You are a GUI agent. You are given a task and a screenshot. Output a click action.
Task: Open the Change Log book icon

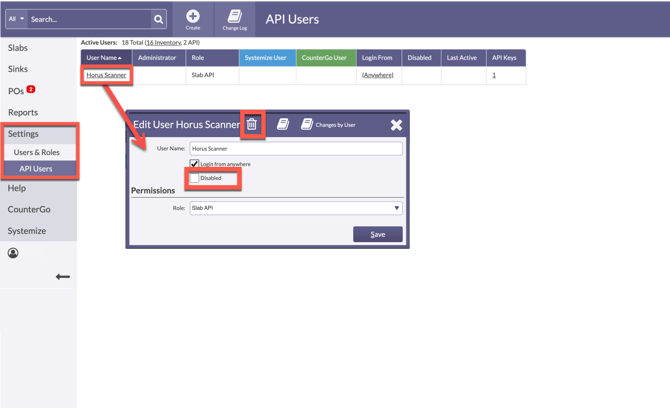(x=235, y=17)
